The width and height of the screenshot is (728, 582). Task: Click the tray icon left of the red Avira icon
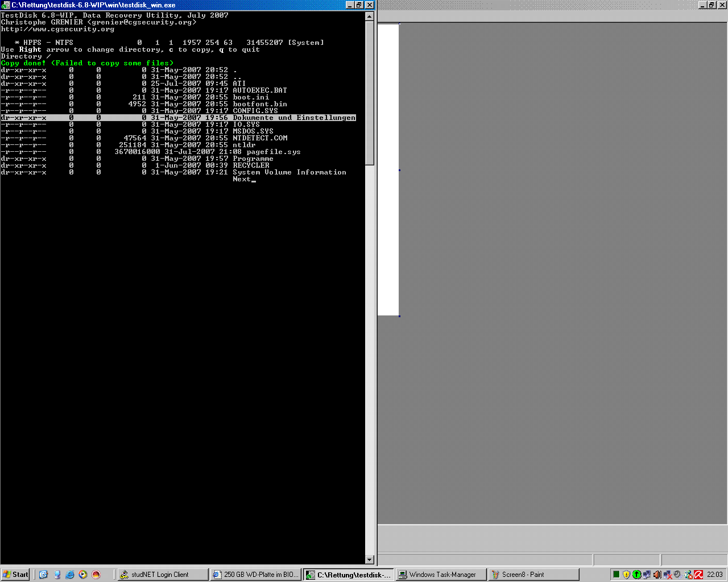689,575
